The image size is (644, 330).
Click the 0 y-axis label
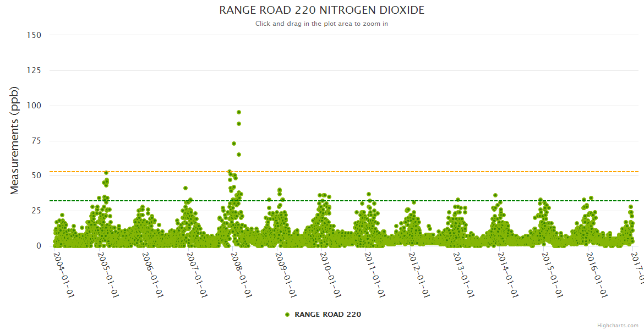[x=39, y=246]
